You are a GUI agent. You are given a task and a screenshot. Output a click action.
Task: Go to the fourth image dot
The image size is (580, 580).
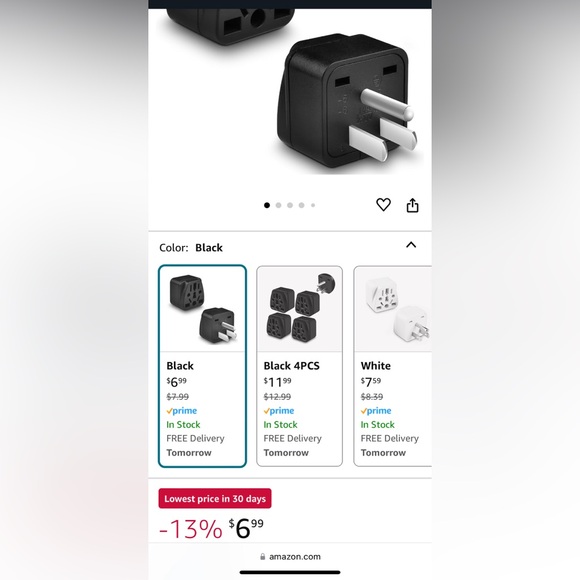click(301, 205)
